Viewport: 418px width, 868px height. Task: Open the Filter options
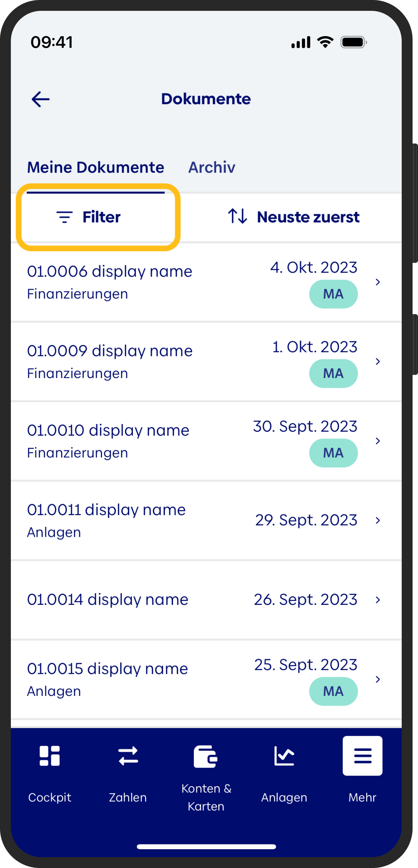(89, 217)
